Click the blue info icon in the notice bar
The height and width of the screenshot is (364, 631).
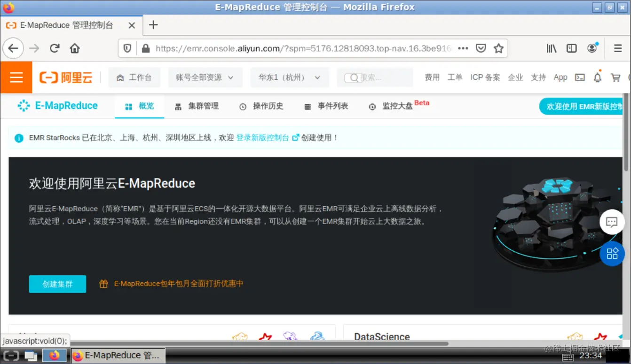point(19,138)
